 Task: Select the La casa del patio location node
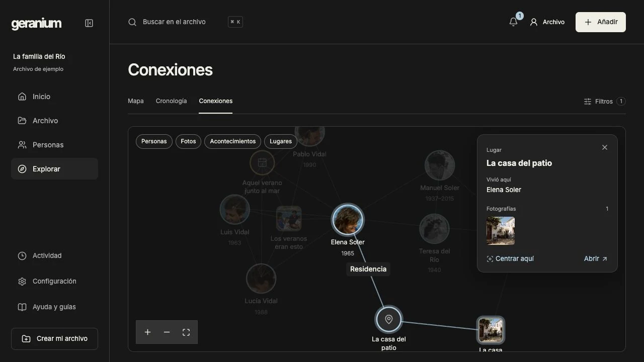tap(388, 319)
